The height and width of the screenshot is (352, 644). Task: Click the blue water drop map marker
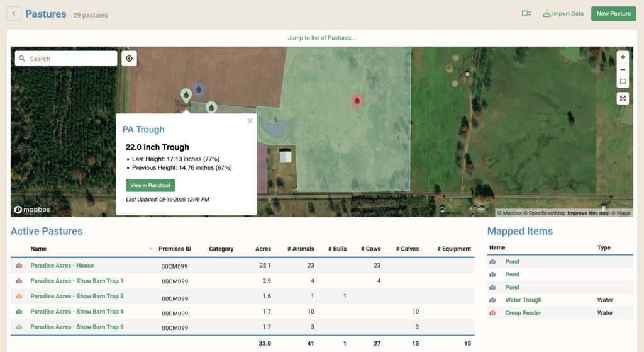coord(199,90)
